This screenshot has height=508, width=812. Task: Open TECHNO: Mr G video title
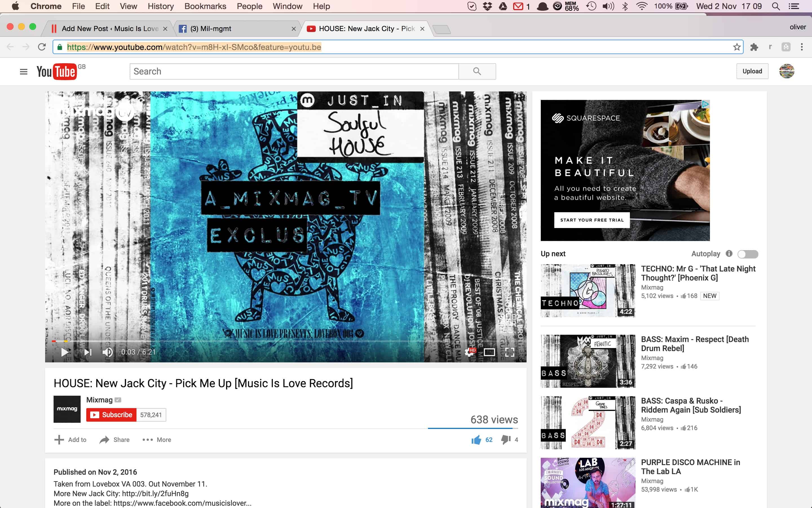tap(698, 273)
